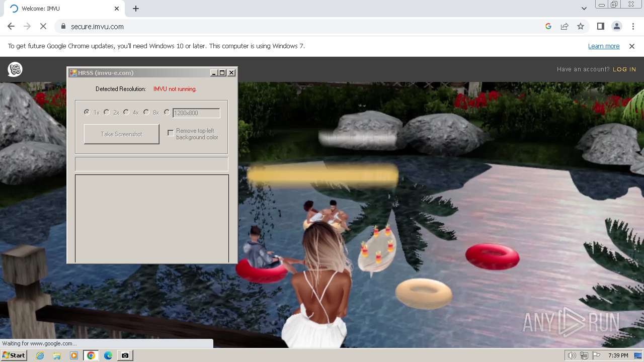This screenshot has width=644, height=362.
Task: Open Action Center flag icon
Action: tap(596, 355)
